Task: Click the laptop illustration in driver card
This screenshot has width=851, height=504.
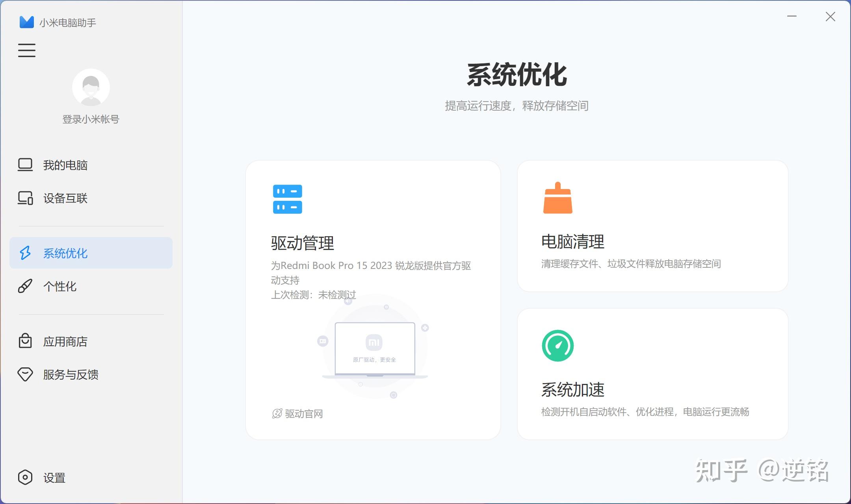Action: coord(375,350)
